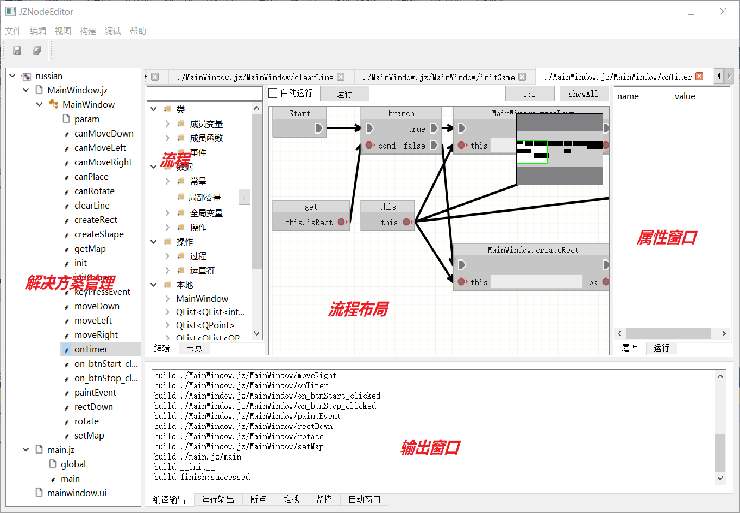Click the flow minimap thumbnail
Screen dimensions: 740x513
(560, 149)
